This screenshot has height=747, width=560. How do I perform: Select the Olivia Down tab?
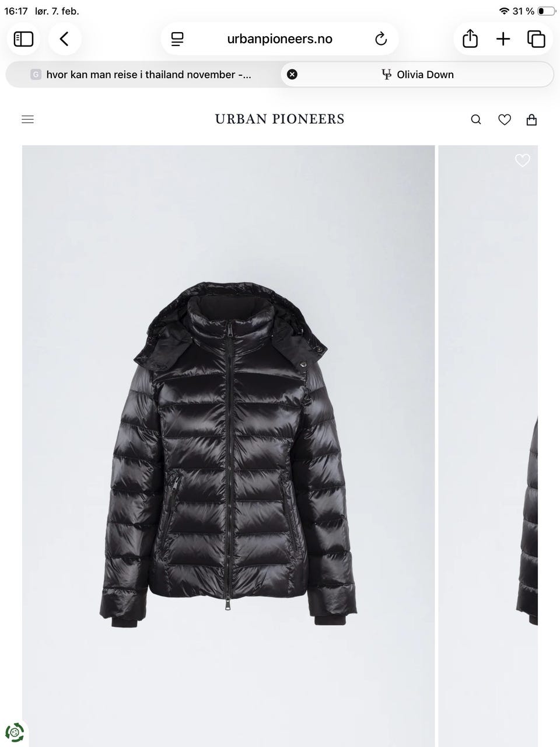417,74
